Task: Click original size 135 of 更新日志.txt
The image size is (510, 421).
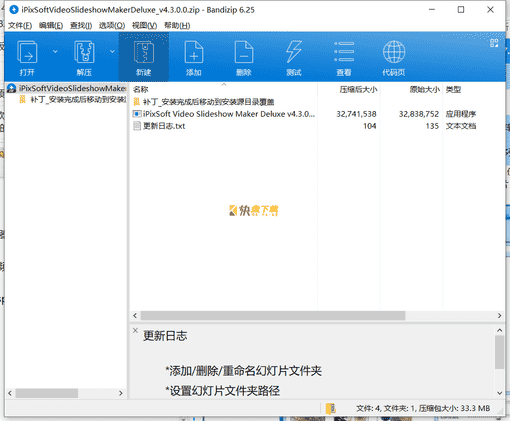Action: [432, 126]
